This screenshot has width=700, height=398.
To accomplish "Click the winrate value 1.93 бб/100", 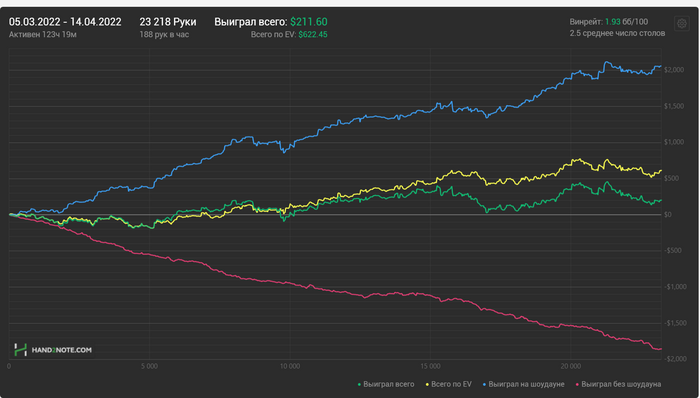I will 626,22.
